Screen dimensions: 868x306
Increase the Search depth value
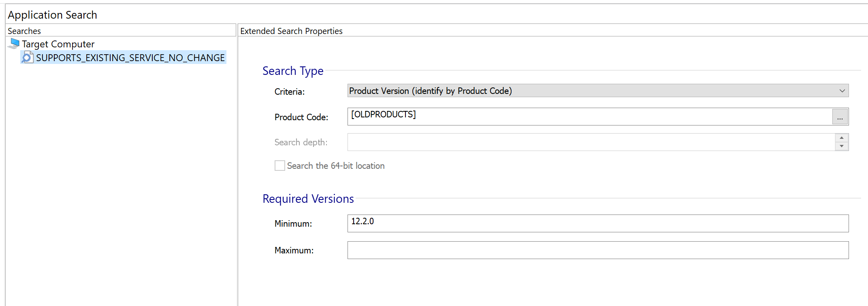pyautogui.click(x=842, y=138)
